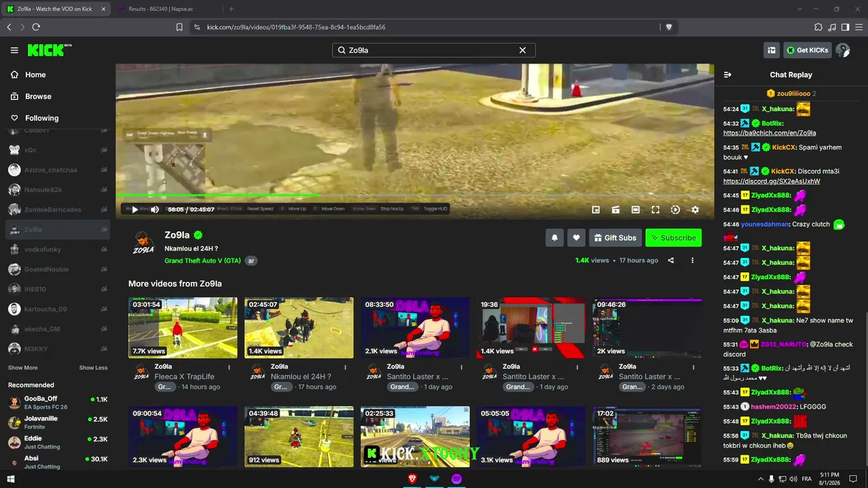The image size is (868, 488).
Task: Open the VOD more-options kebab menu
Action: (692, 260)
